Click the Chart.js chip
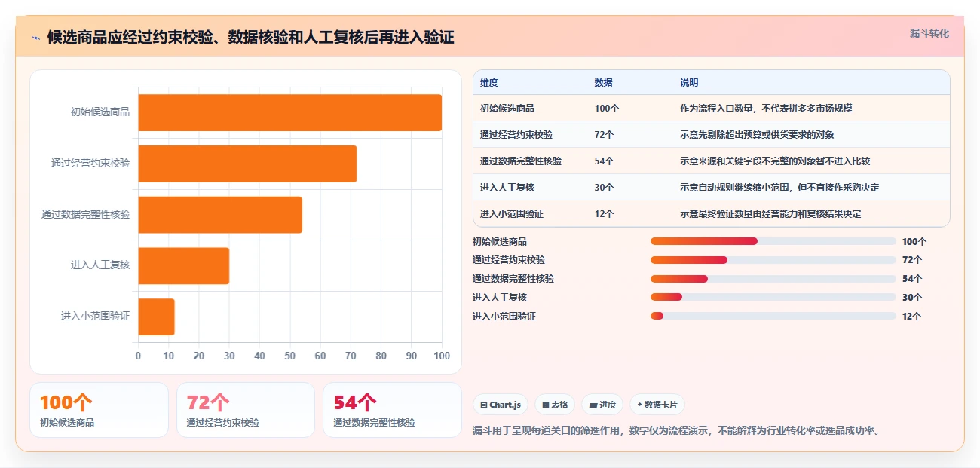 (501, 405)
